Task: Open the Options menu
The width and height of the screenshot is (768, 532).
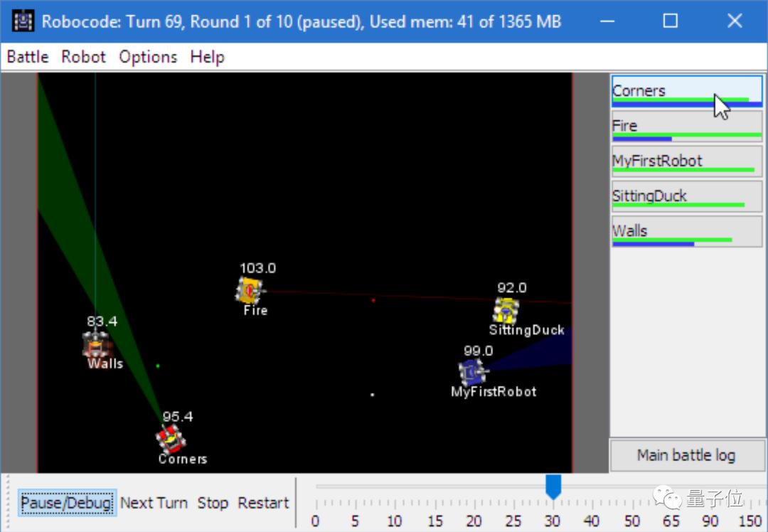Action: coord(148,57)
